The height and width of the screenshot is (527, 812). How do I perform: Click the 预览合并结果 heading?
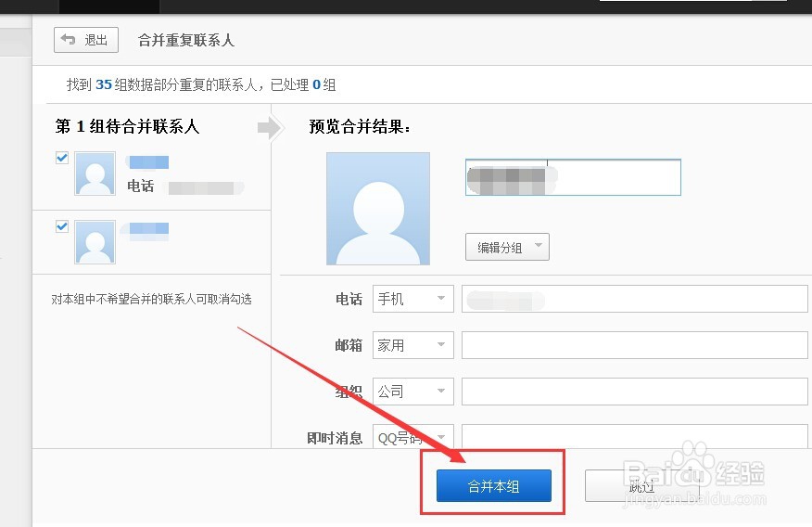pos(360,126)
